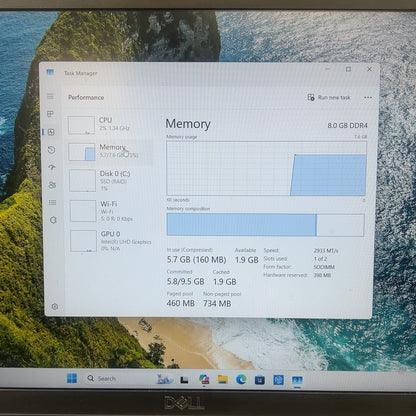This screenshot has height=416, width=416.
Task: Click the GPU 0 mini graph thumbnail
Action: pyautogui.click(x=83, y=241)
